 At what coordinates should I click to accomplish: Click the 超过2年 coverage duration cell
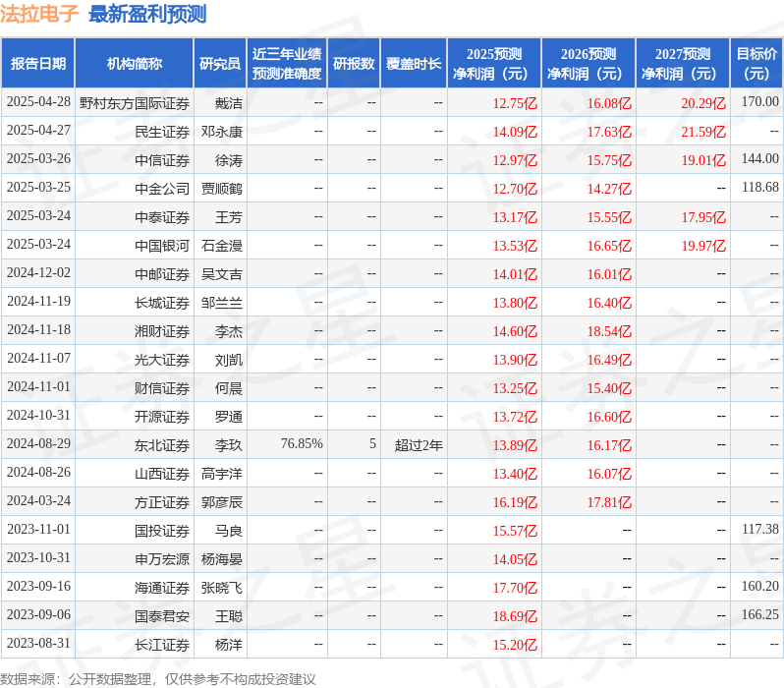pos(419,446)
